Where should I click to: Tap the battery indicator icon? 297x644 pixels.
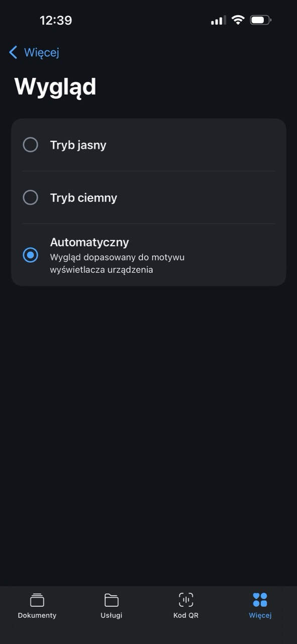[x=260, y=20]
